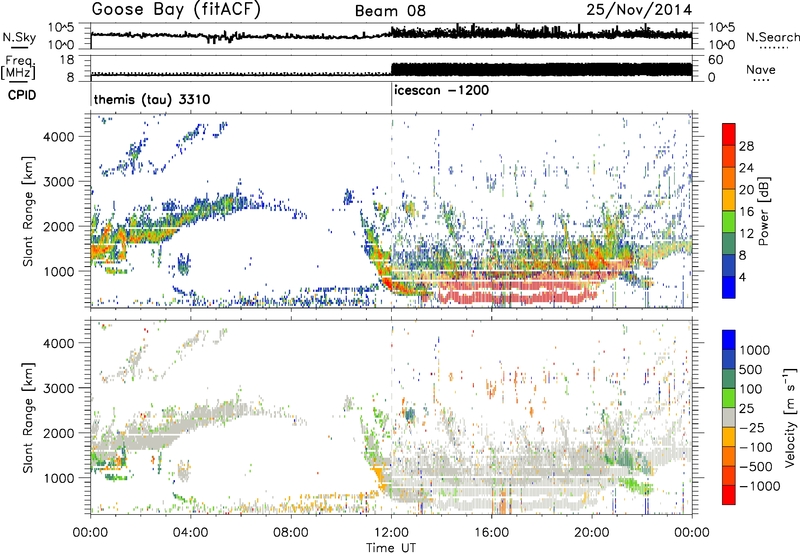Click the '4' Power colorbar tick label
800x554 pixels.
tap(743, 277)
